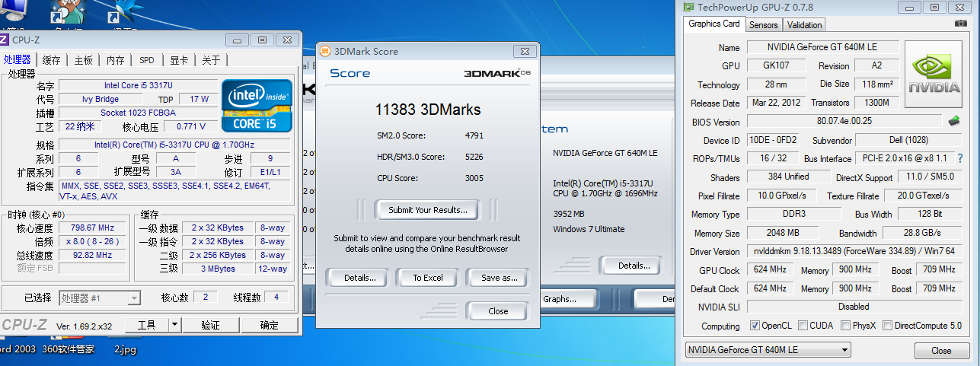Viewport: 980px width, 366px height.
Task: Click Details button in background 3DMark window
Action: click(x=630, y=266)
